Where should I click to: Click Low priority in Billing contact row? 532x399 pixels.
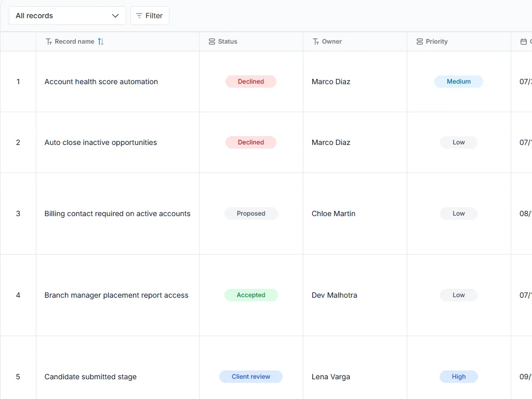[x=459, y=214]
